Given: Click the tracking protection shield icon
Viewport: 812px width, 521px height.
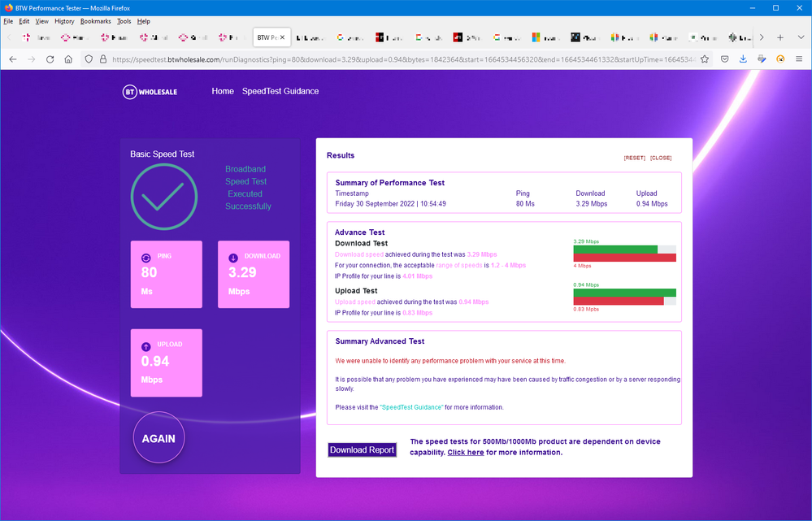Looking at the screenshot, I should pos(89,59).
